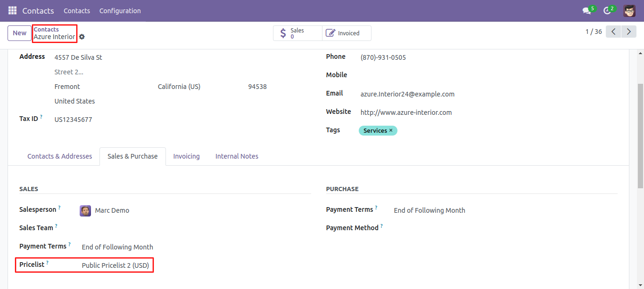Open the Invoiced stat button

coord(347,33)
